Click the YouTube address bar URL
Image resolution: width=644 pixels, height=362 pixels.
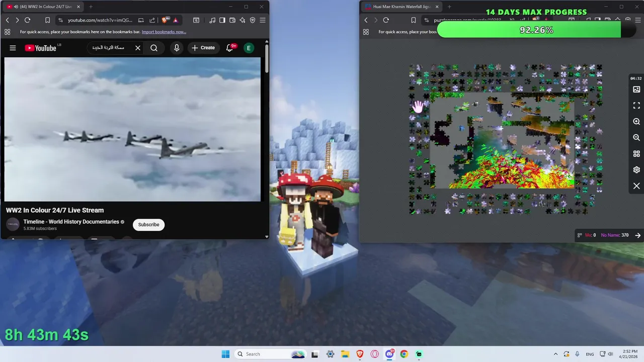tap(100, 20)
